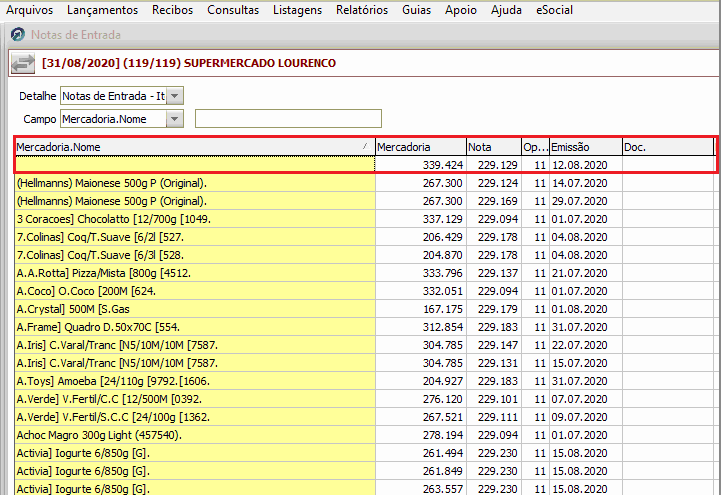
Task: Open the Ajuda menu
Action: point(506,10)
